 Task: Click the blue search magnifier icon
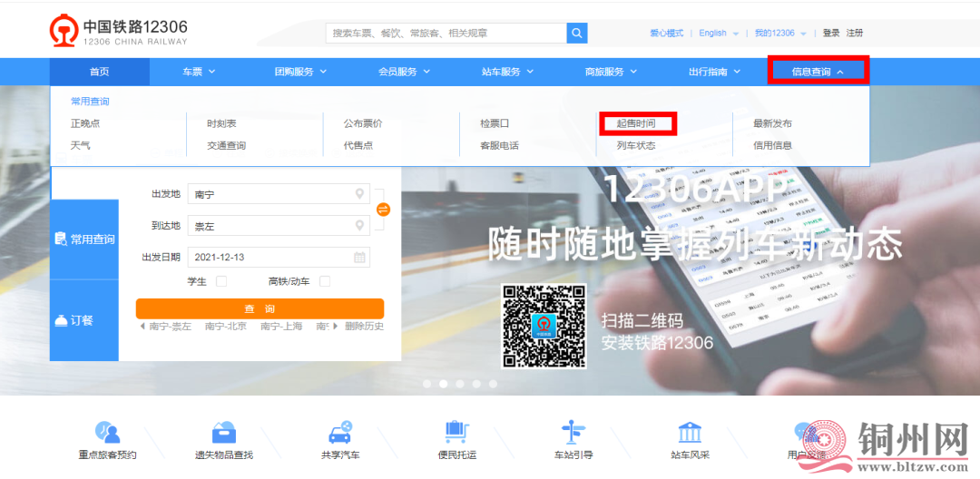click(577, 34)
